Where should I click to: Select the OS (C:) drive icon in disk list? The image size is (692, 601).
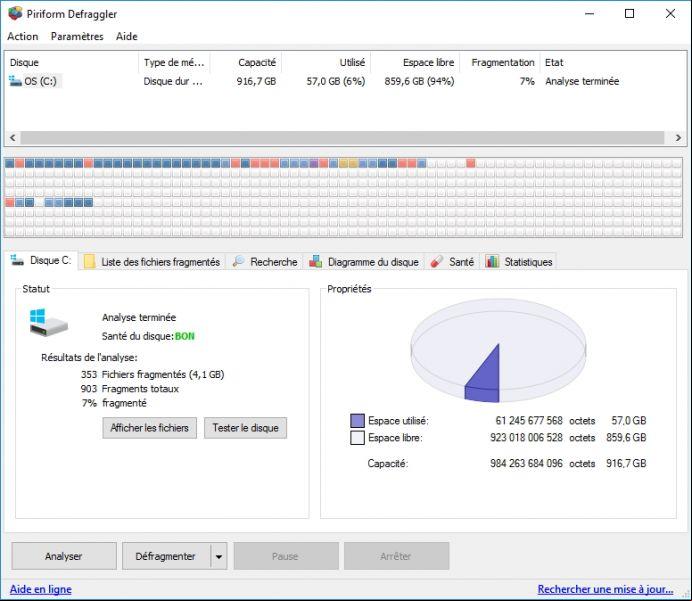(15, 81)
